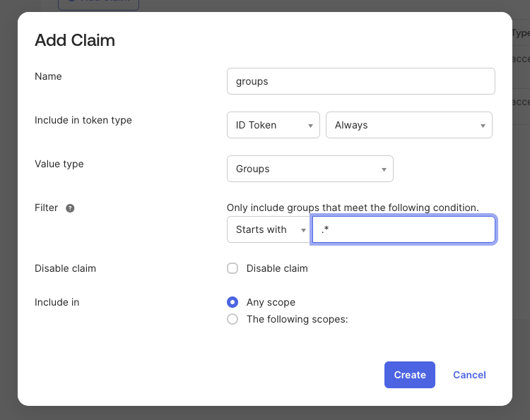
Task: Click the Name field label
Action: point(48,76)
